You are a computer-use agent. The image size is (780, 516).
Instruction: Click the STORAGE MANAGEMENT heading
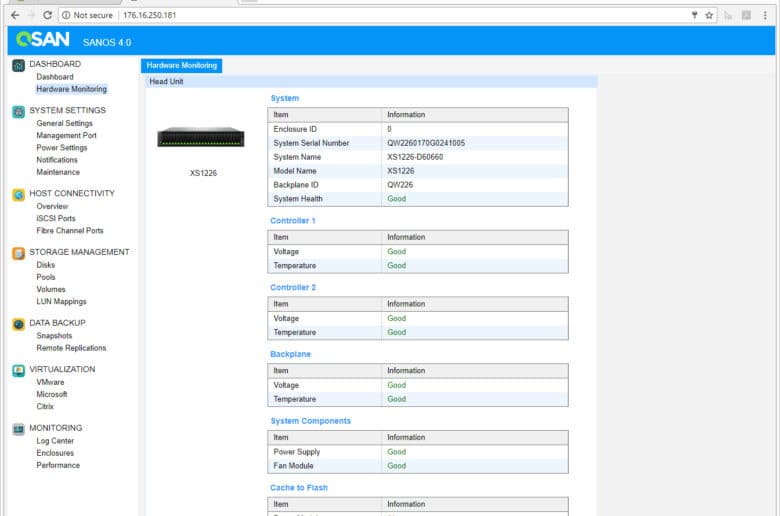tap(79, 252)
